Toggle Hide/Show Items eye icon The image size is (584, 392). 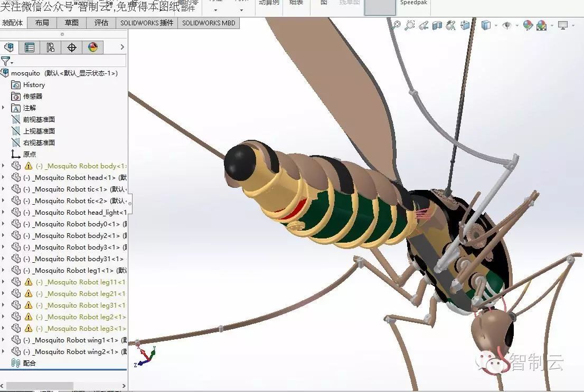tap(506, 25)
